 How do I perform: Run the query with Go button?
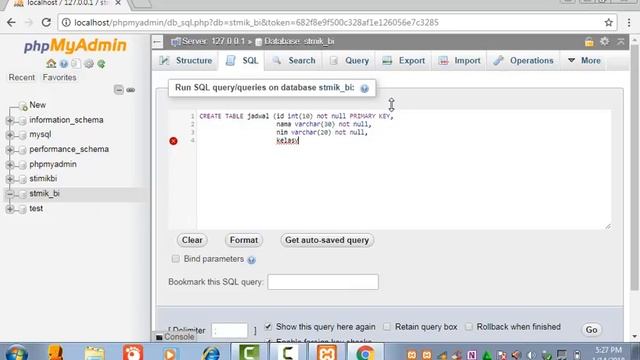click(x=591, y=330)
